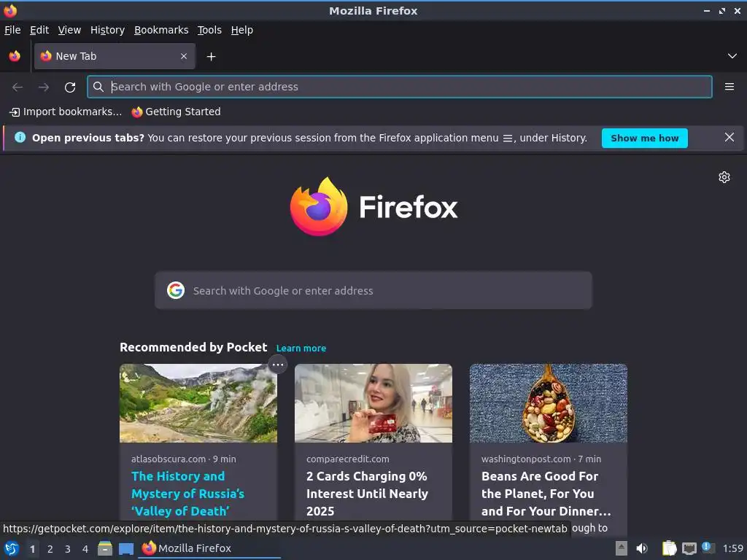The width and height of the screenshot is (747, 560).
Task: Click the eject removable media tray icon
Action: pyautogui.click(x=621, y=548)
